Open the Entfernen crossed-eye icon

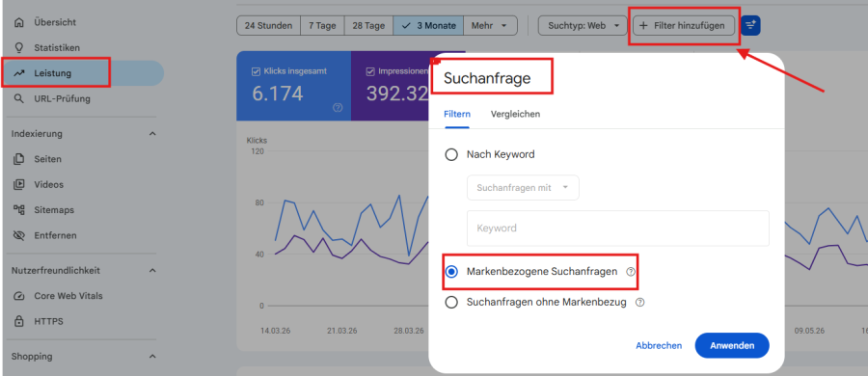point(19,236)
